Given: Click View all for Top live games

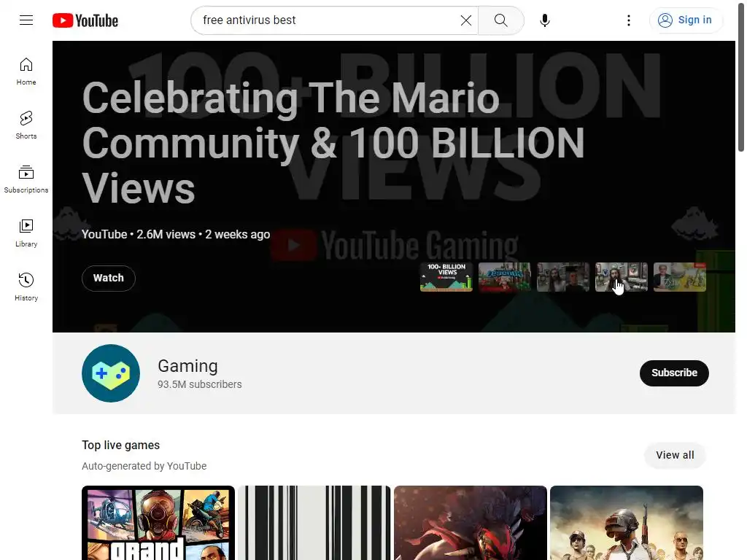Looking at the screenshot, I should click(675, 455).
